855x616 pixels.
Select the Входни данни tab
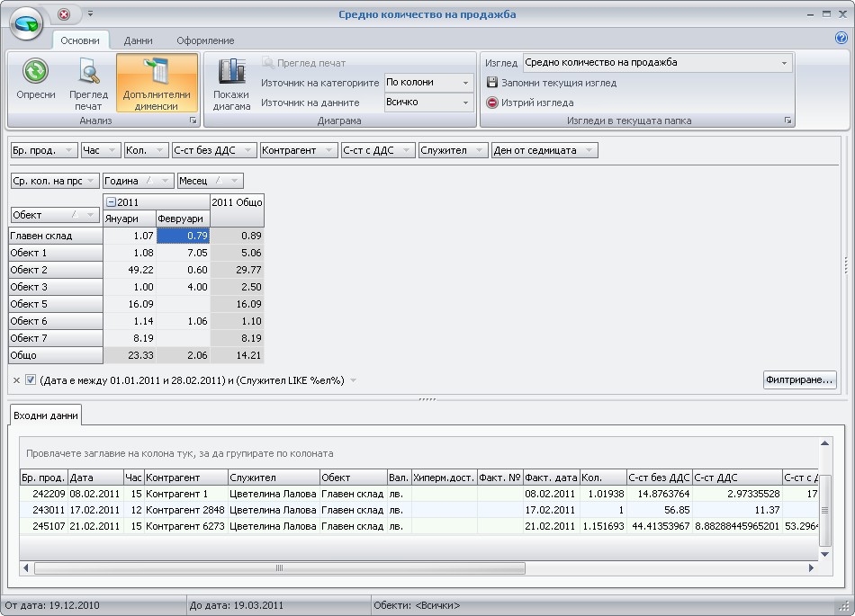click(x=46, y=415)
